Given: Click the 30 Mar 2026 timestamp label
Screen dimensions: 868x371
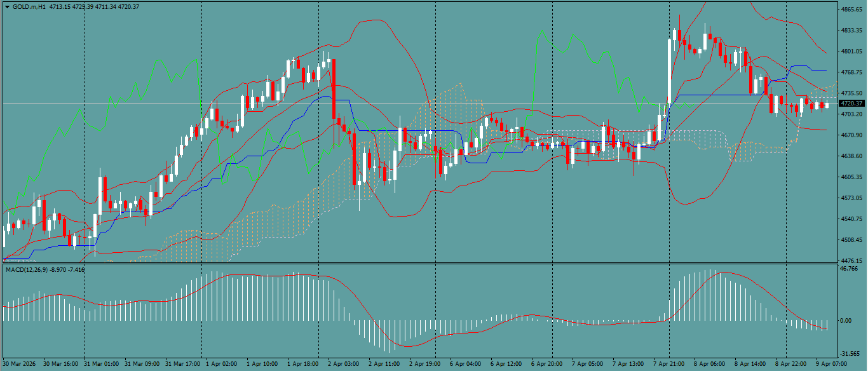Looking at the screenshot, I should click(20, 365).
